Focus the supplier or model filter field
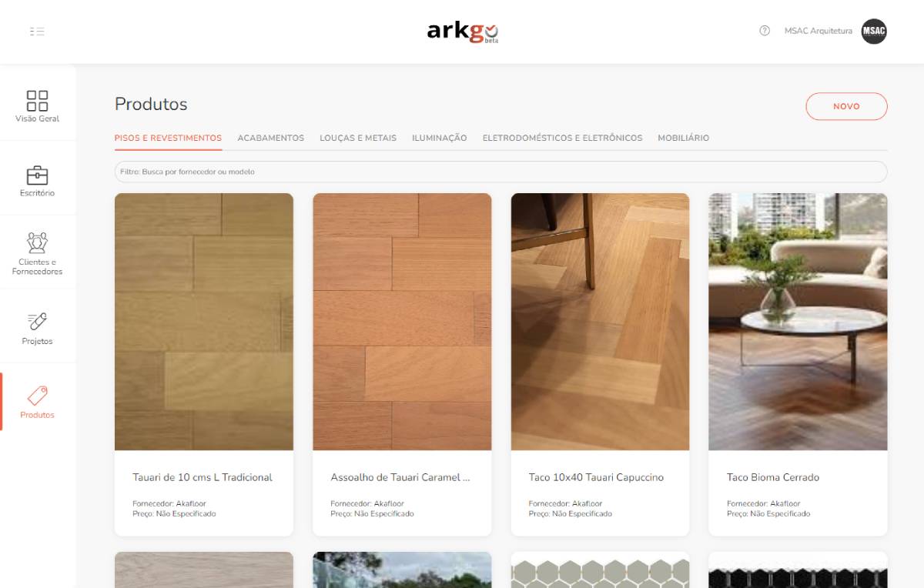924x588 pixels. (500, 172)
